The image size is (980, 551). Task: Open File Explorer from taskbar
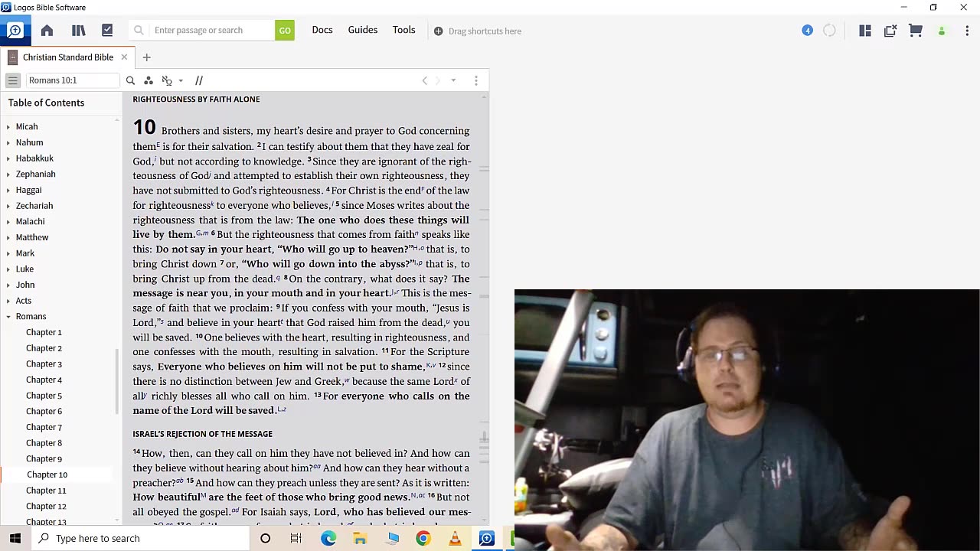(360, 538)
